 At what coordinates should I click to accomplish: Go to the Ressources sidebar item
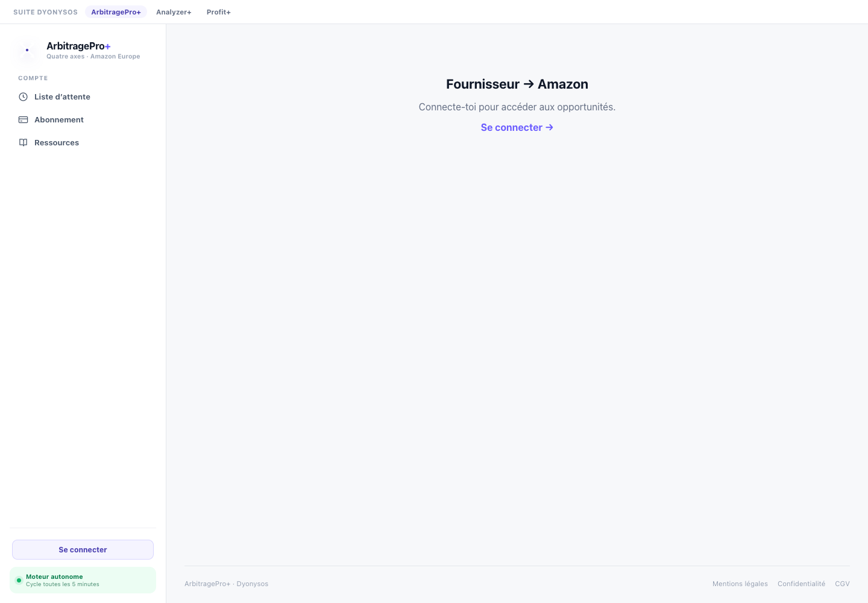pos(83,142)
